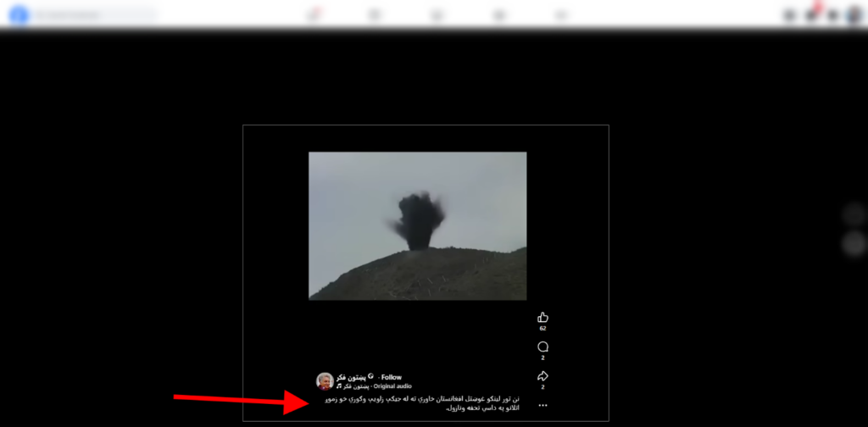Open notifications icon with red badge

[812, 15]
